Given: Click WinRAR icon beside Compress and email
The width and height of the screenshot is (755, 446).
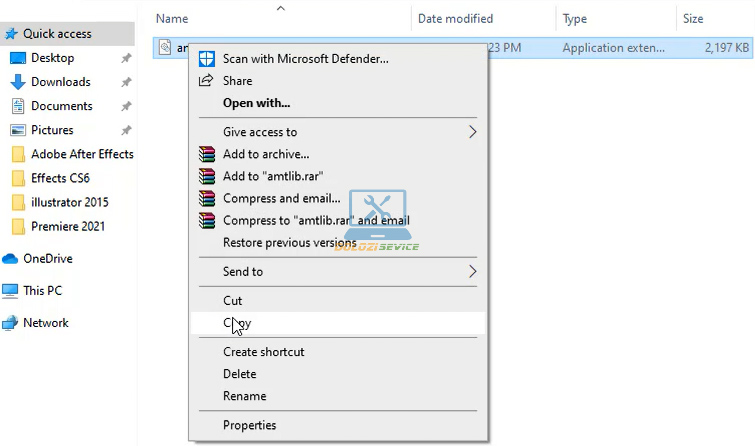Looking at the screenshot, I should (x=207, y=198).
